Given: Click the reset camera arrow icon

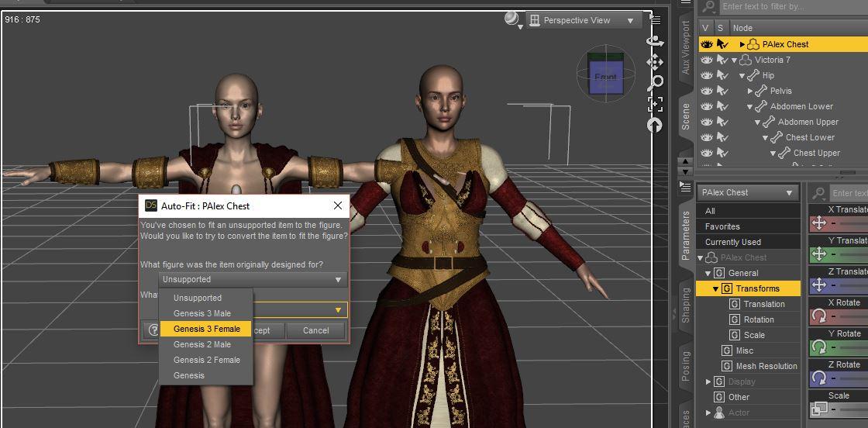Looking at the screenshot, I should click(655, 126).
